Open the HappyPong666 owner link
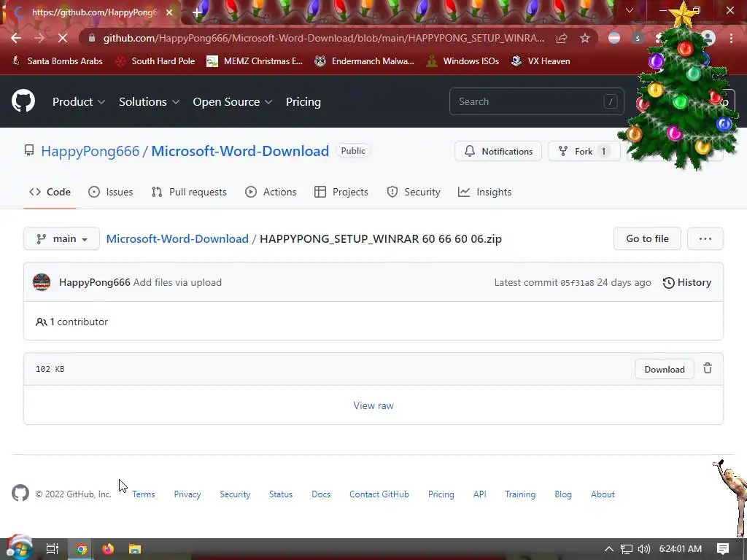 pos(90,151)
